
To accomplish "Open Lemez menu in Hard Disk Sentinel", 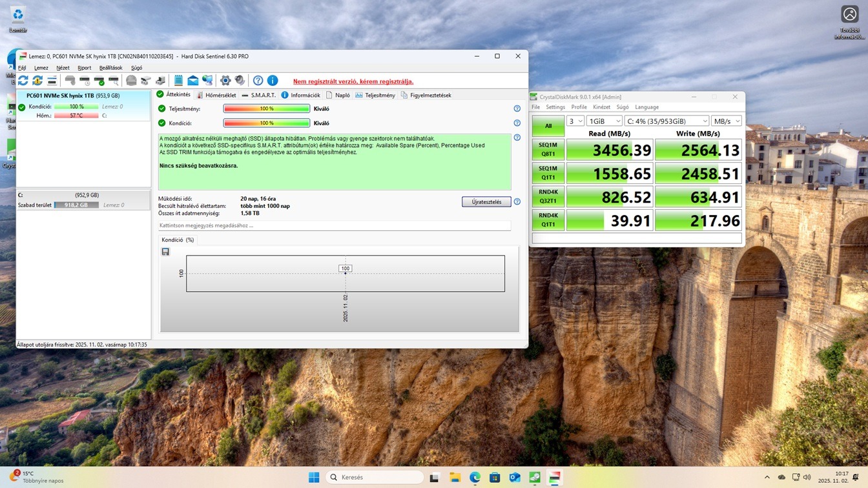I will pyautogui.click(x=41, y=68).
